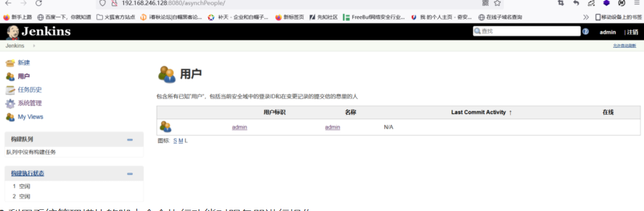
Task: Open the 新手上路 bookmark
Action: tap(17, 17)
